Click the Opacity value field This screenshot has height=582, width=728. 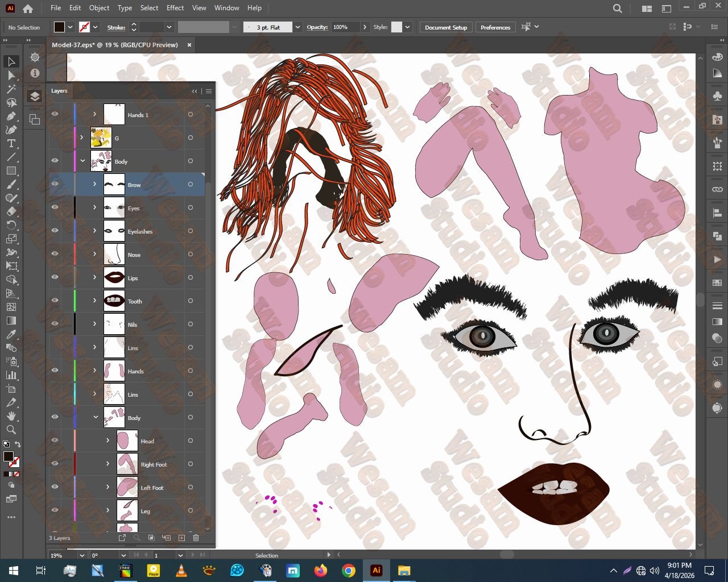pos(346,27)
